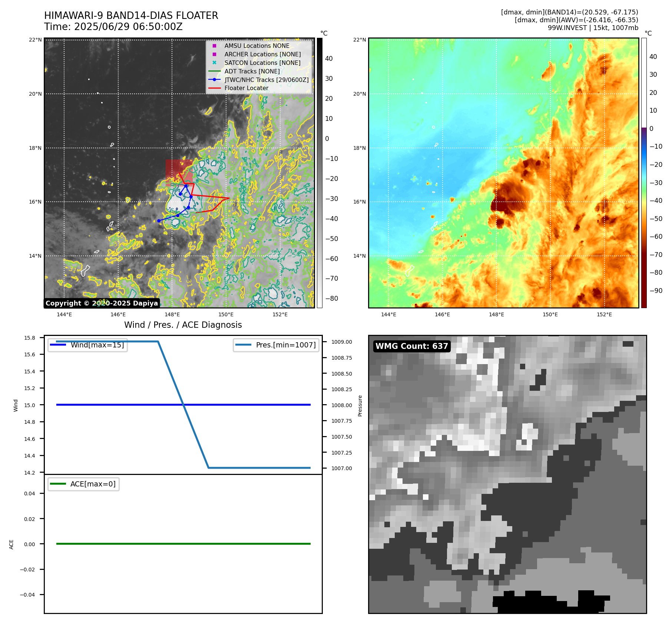Screen dimensions: 672x627
Task: Click the "22°N" label on the grayscale map
Action: click(35, 40)
